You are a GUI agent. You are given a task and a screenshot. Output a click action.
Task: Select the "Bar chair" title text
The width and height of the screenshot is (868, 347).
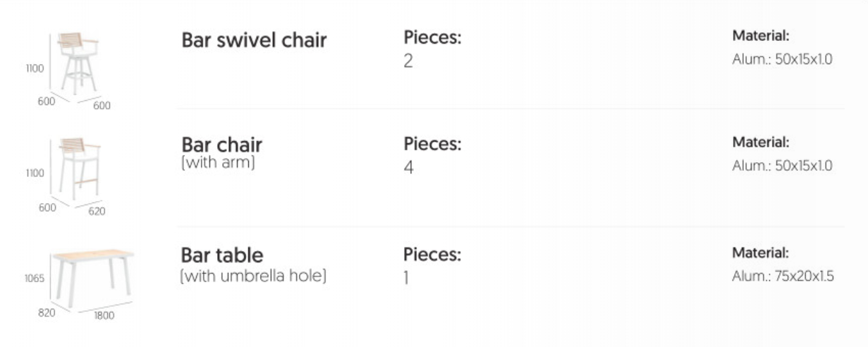[x=221, y=145]
